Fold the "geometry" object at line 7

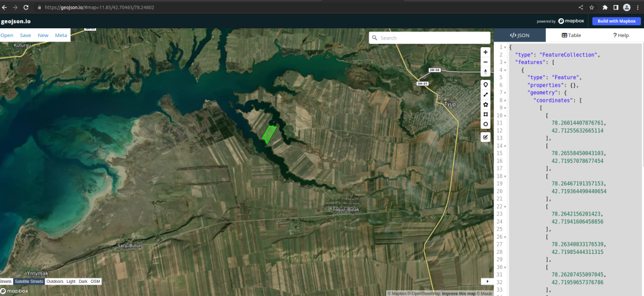(x=505, y=93)
